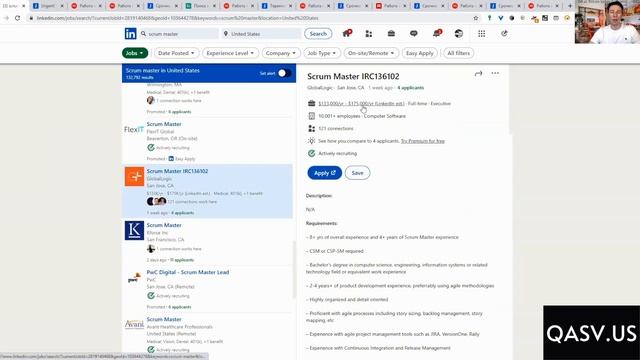Viewport: 640px width, 360px height.
Task: Open the Notifications bell icon
Action: coord(437,33)
